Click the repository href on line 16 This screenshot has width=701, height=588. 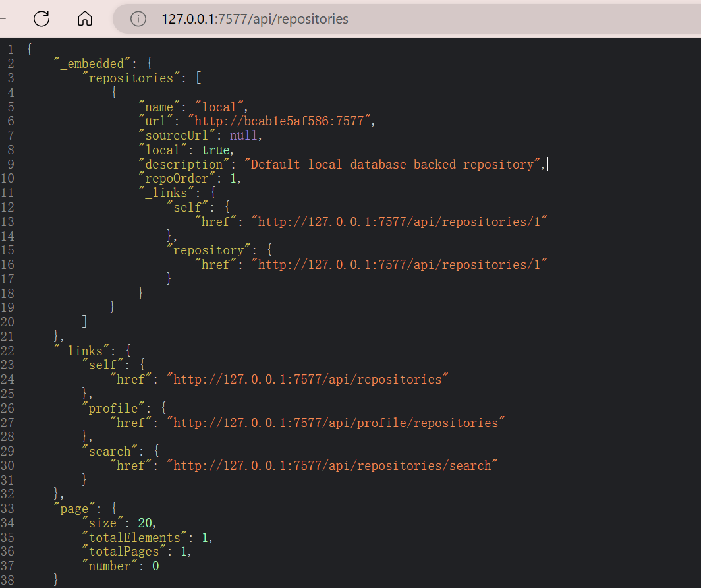[402, 265]
